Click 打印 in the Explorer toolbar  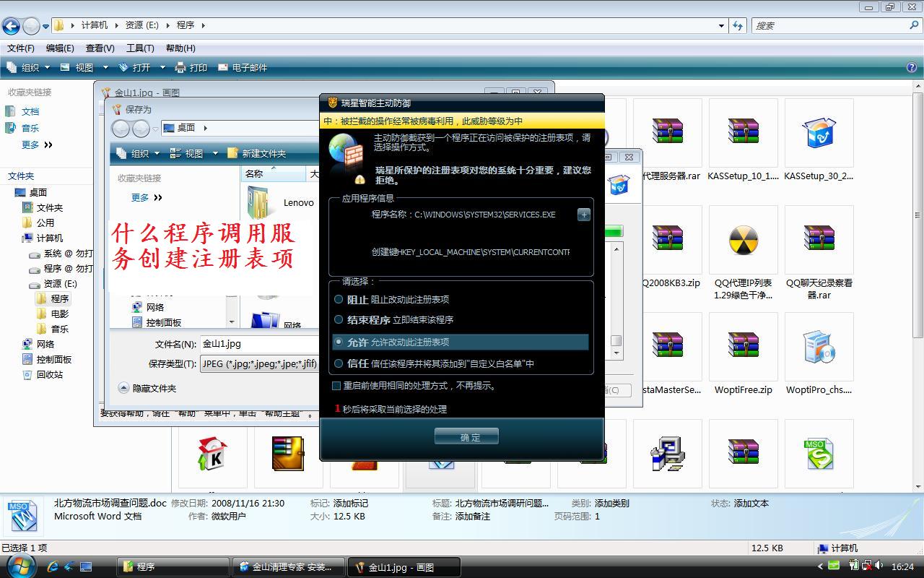[191, 67]
